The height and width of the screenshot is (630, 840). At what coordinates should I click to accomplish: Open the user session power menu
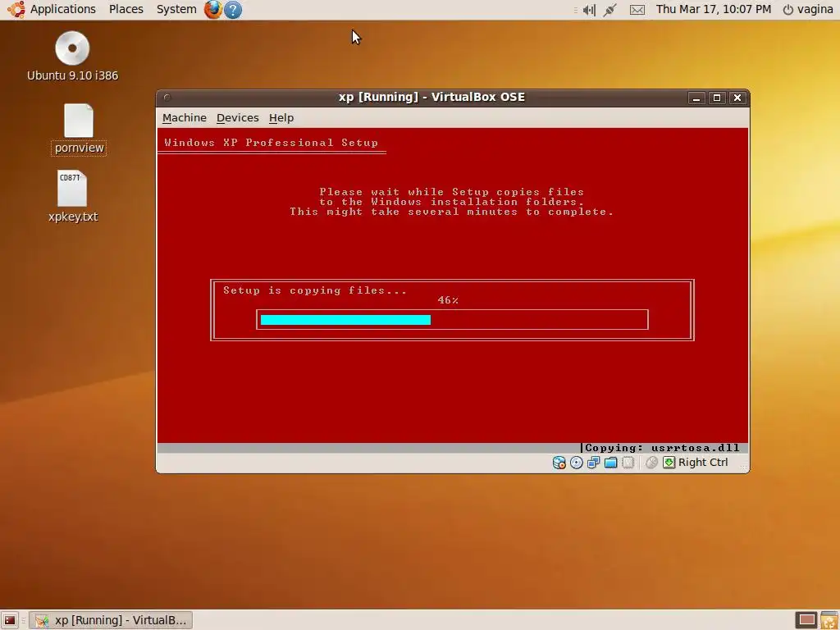(x=808, y=9)
